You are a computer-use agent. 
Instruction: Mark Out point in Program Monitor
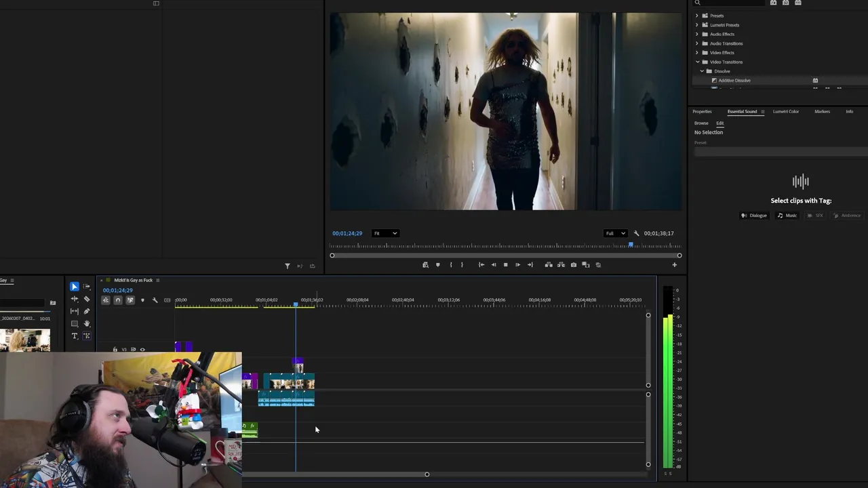coord(462,265)
